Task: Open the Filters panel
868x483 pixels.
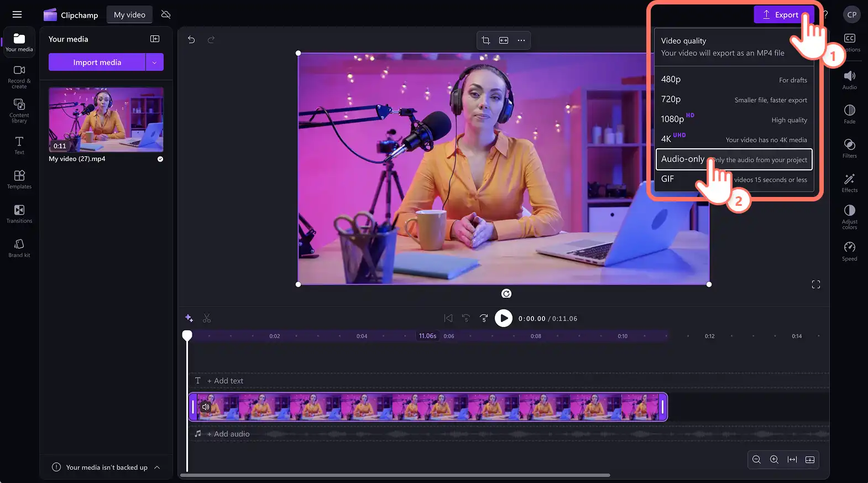Action: [x=850, y=148]
